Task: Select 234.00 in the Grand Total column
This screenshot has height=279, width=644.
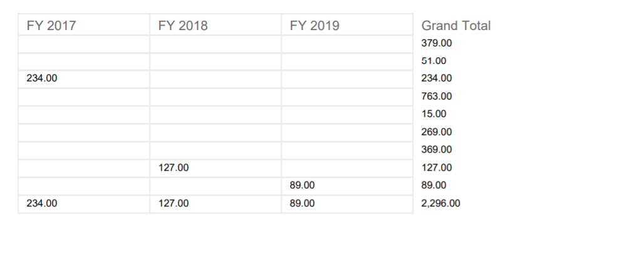Action: point(437,78)
